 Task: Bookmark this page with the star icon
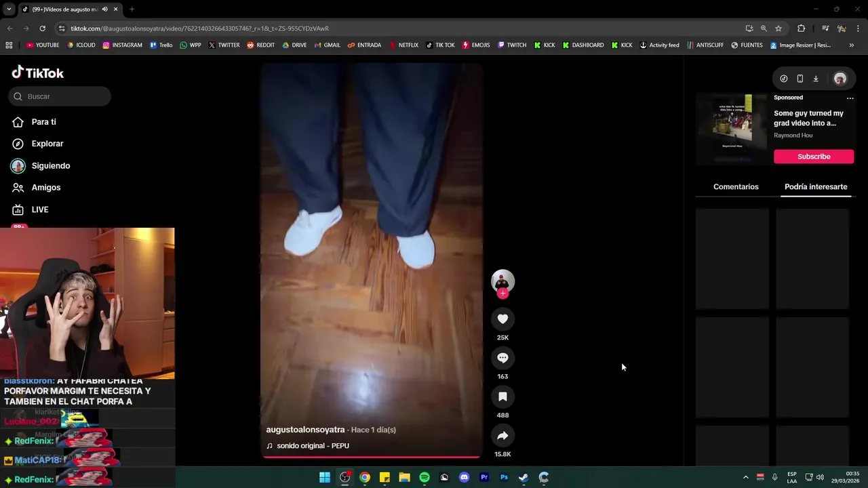778,28
